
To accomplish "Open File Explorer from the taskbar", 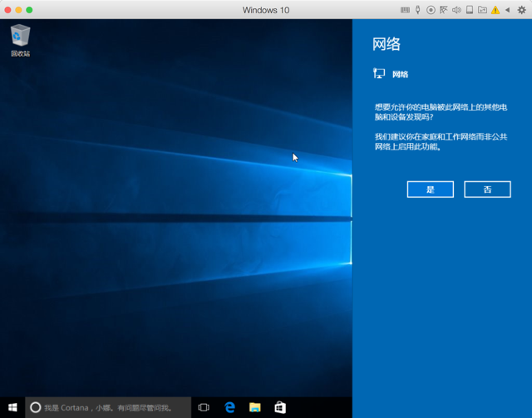I will click(255, 407).
